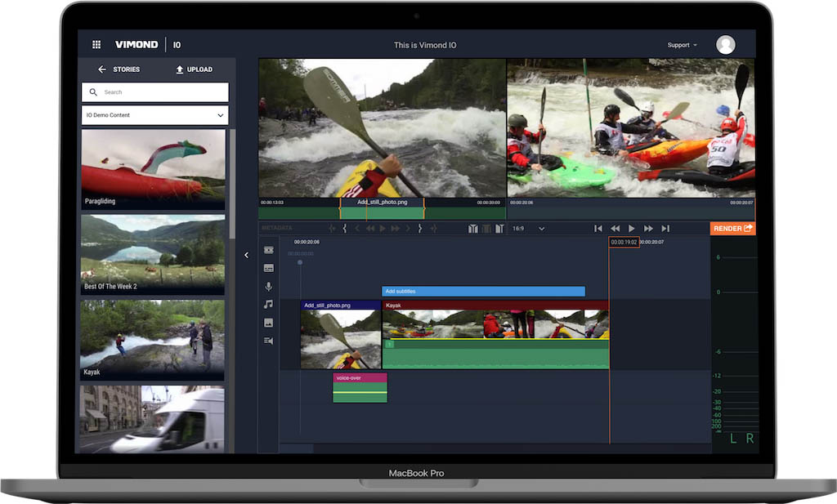
Task: Select the Paragliding thumbnail
Action: [x=153, y=169]
